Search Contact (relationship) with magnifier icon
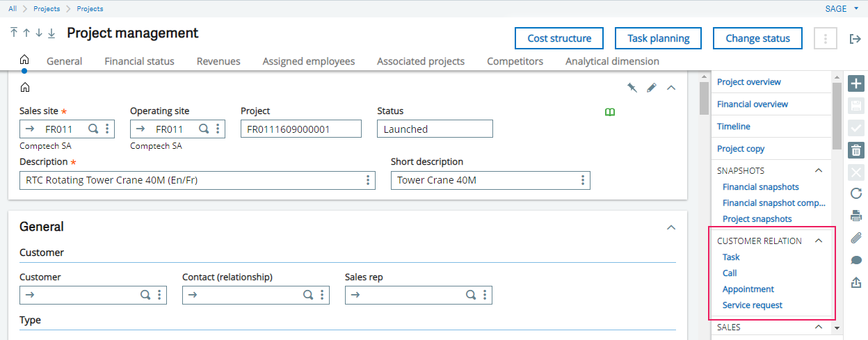868x340 pixels. coord(308,295)
